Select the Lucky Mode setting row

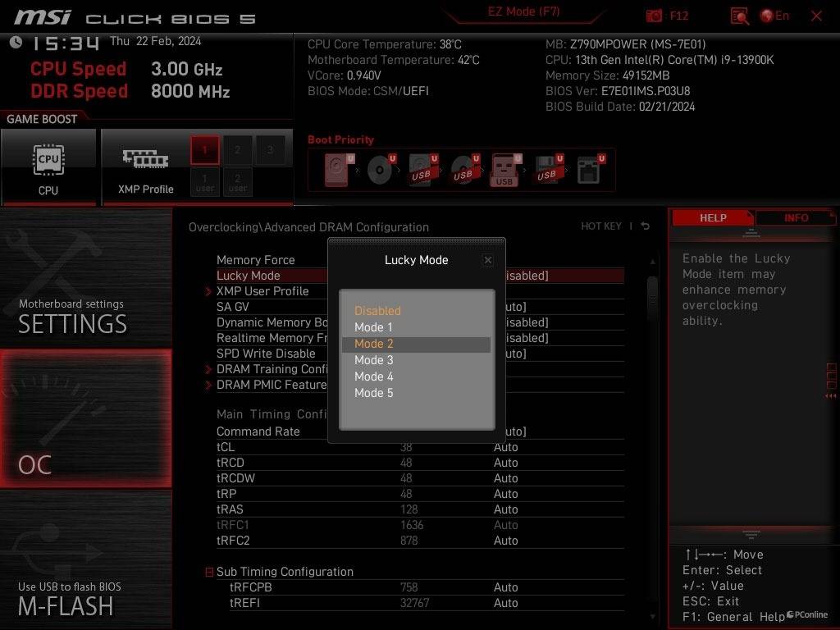420,276
